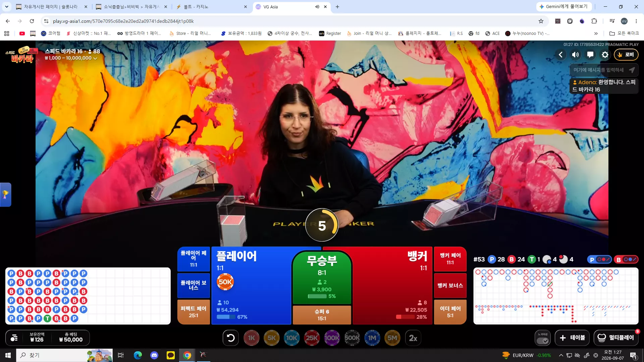Screen dimensions: 644x362
Task: Expand the hidden bookmarks chevron
Action: 596,34
